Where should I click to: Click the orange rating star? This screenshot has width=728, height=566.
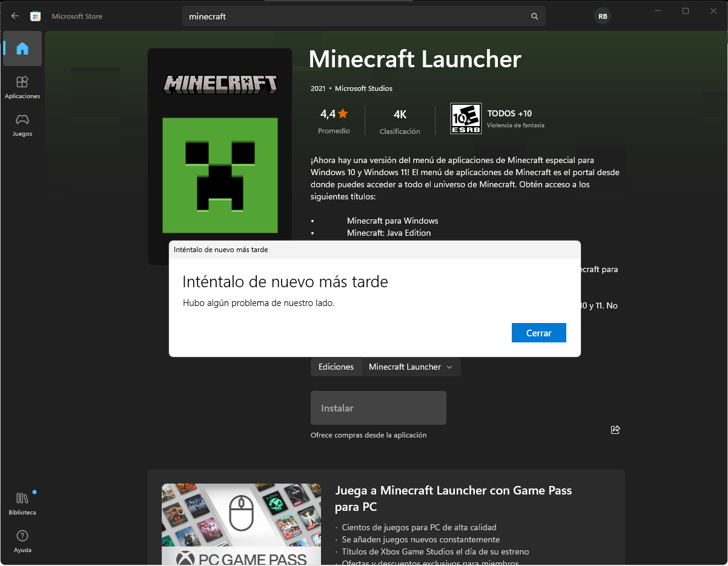pyautogui.click(x=343, y=113)
